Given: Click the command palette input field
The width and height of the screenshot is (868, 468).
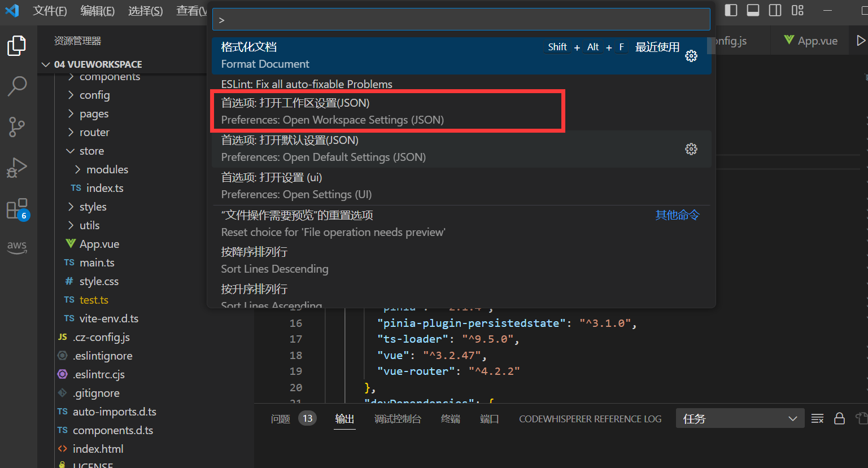Looking at the screenshot, I should pyautogui.click(x=461, y=20).
